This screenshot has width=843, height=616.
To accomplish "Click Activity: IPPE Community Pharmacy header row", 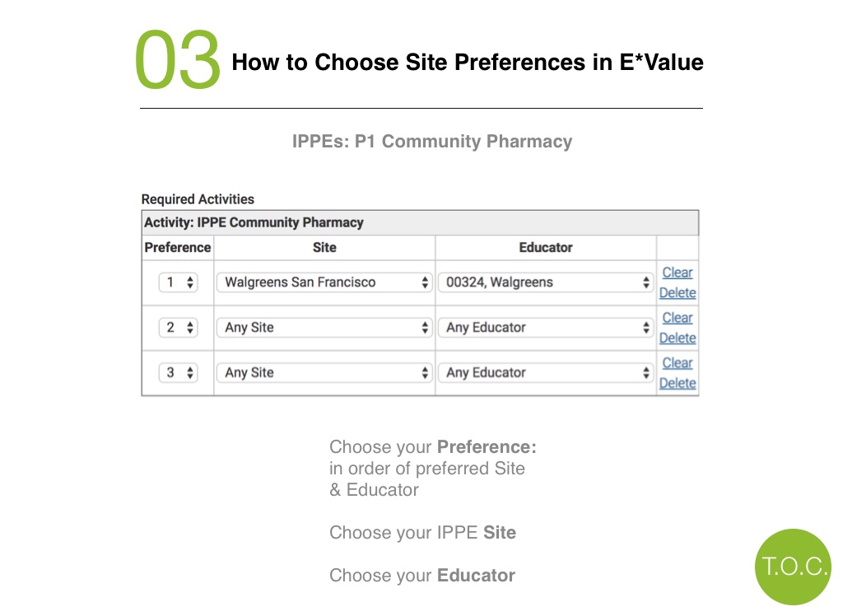I will tap(421, 222).
